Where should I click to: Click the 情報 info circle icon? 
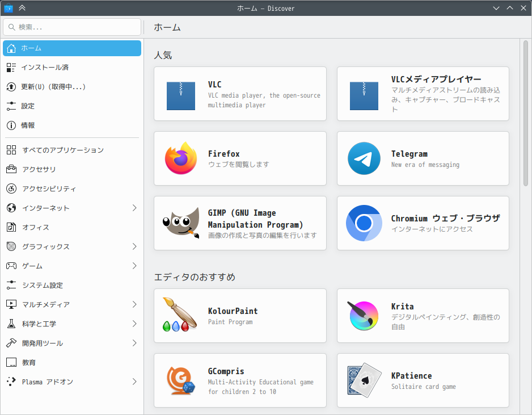[11, 125]
